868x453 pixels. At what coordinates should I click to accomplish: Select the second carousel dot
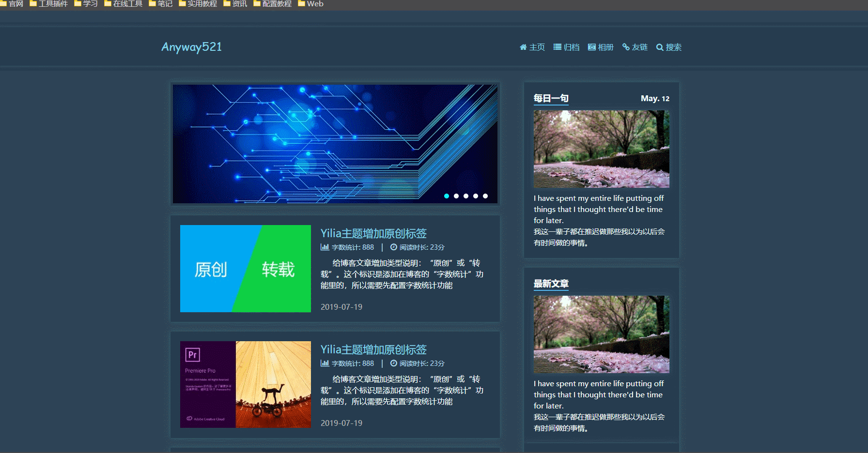click(x=456, y=196)
